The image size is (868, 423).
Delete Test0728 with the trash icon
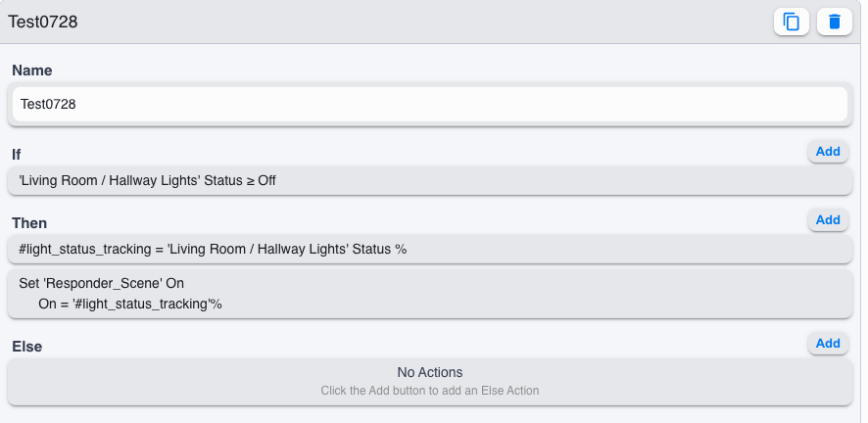pyautogui.click(x=835, y=23)
